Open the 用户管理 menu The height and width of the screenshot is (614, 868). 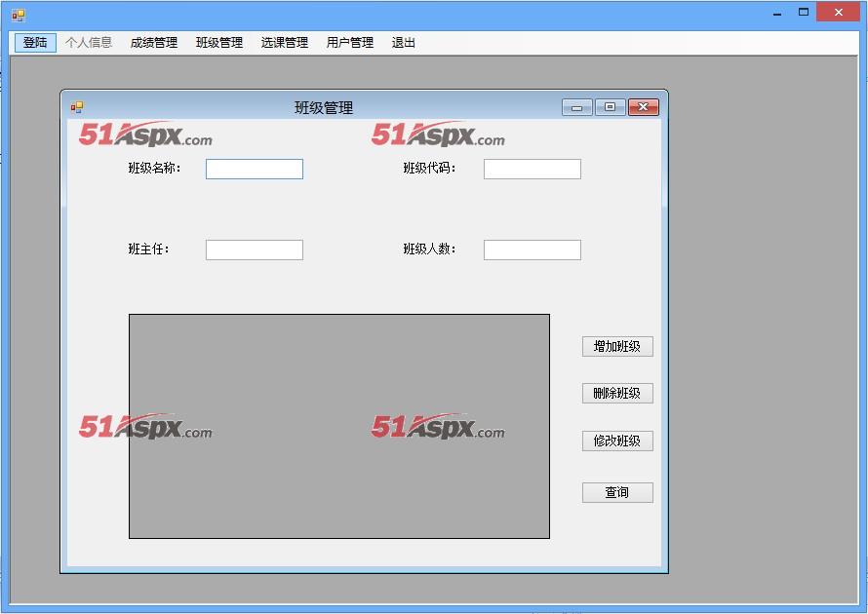[x=350, y=43]
